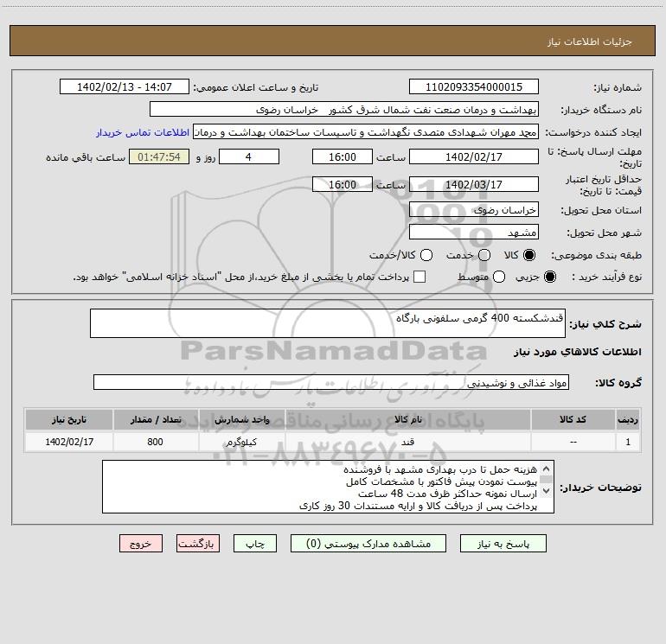Click the نام کالا column header
This screenshot has height=644, width=666.
point(407,420)
